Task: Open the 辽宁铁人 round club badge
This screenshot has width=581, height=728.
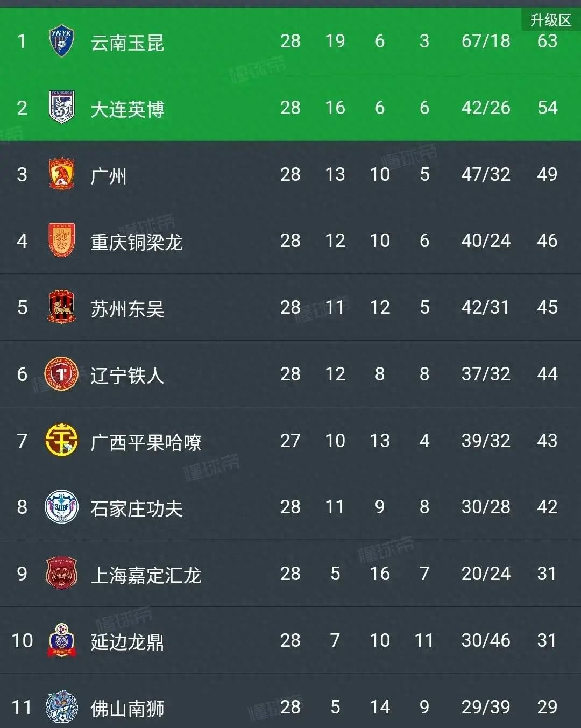Action: 61,374
